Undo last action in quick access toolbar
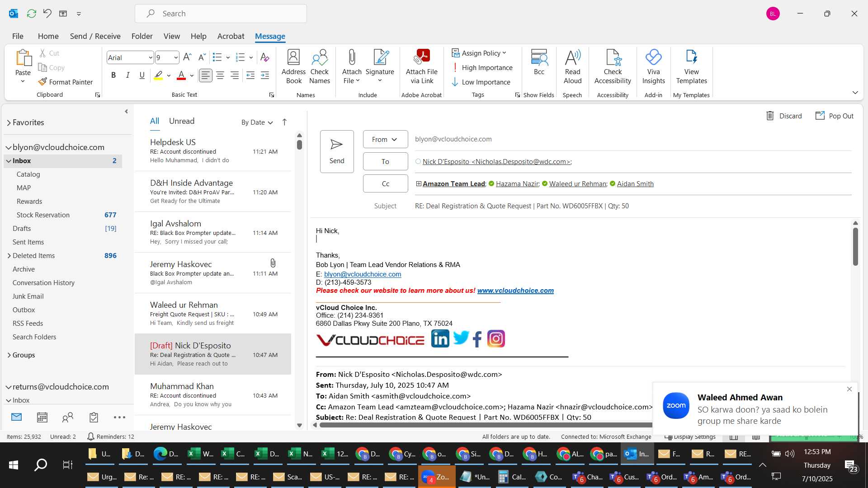This screenshot has width=868, height=488. [x=47, y=14]
